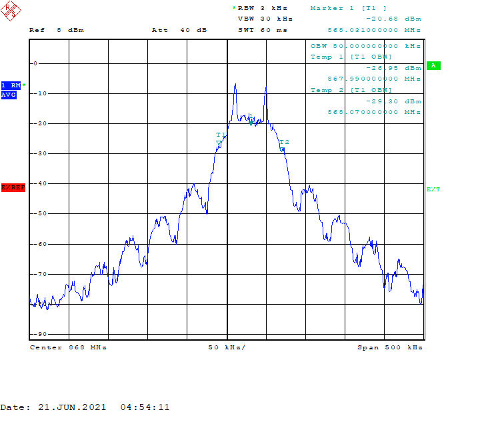Click the VBW 30 kHz setting
This screenshot has width=504, height=426.
coord(265,19)
